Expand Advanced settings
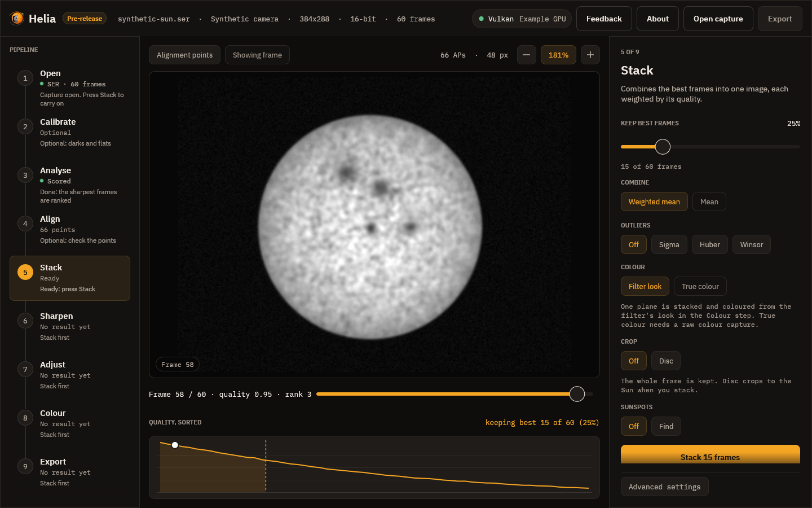The height and width of the screenshot is (508, 812). (664, 487)
